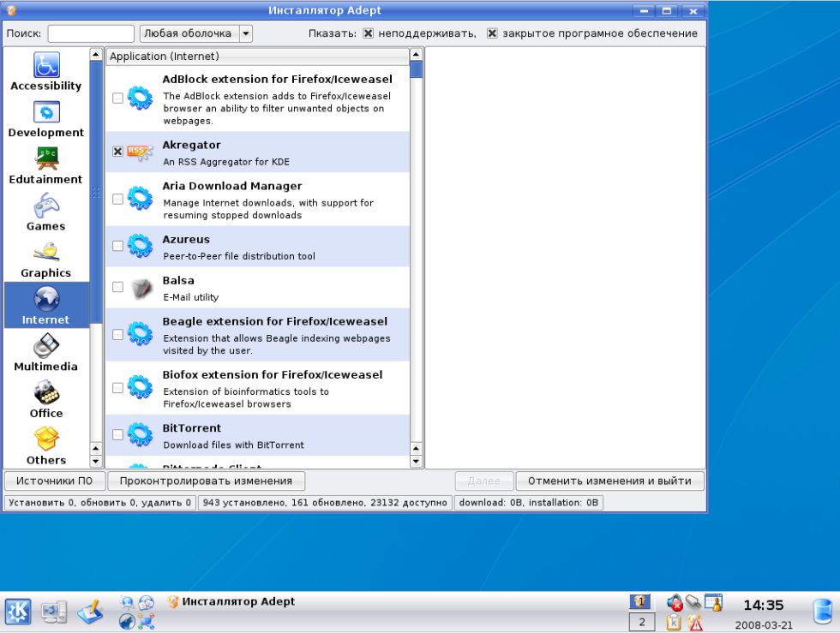Click the red warning tray icon
Screen dimensions: 840x633
(x=695, y=622)
